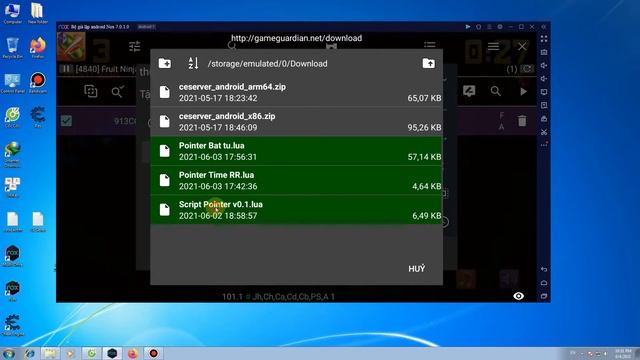
Task: Pause the Fruit Ninja process
Action: pyautogui.click(x=66, y=69)
